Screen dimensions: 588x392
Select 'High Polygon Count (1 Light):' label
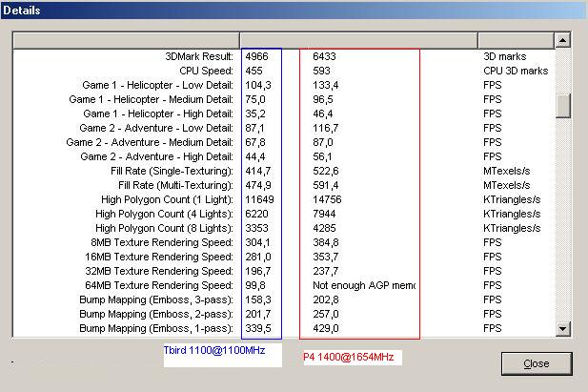[x=167, y=199]
